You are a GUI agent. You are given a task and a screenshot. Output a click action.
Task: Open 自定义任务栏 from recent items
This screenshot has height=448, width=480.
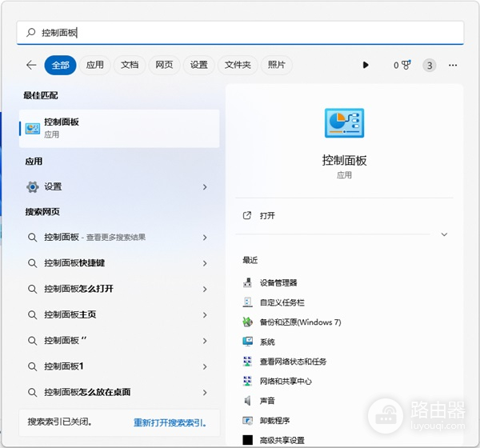282,302
